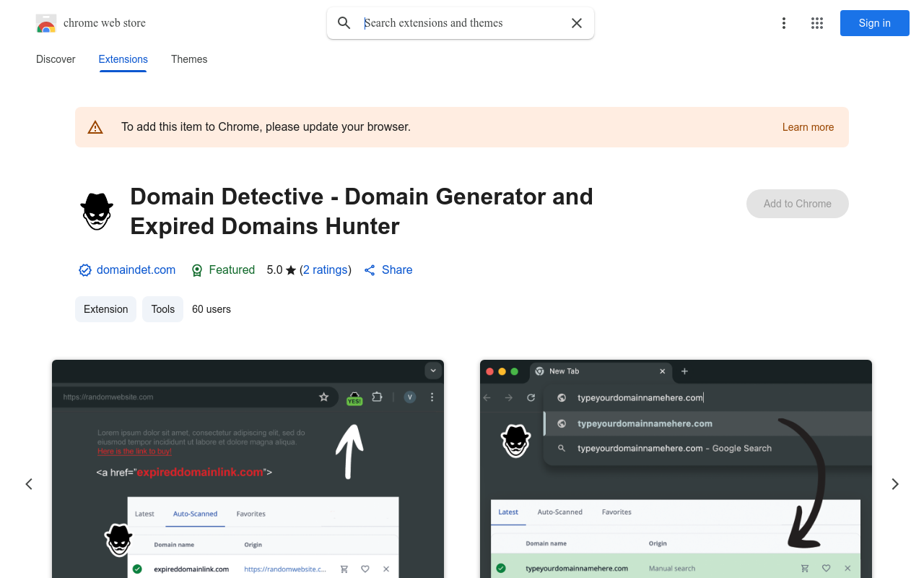
Task: Click the greyed Add to Chrome button
Action: click(798, 204)
